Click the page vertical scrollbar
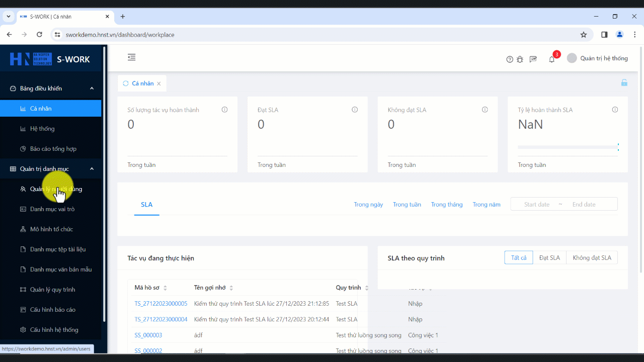644x362 pixels. (x=641, y=160)
